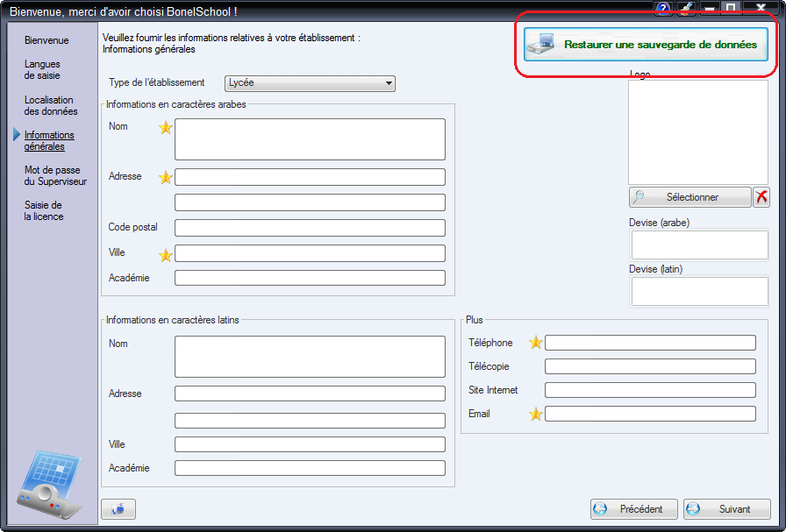Open the Sélectionner logo browser
This screenshot has width=786, height=532.
pos(690,197)
